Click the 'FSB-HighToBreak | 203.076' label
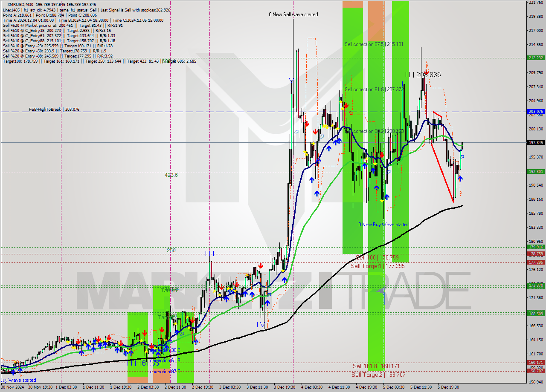Viewport: 546px width, 392px height. click(x=54, y=110)
